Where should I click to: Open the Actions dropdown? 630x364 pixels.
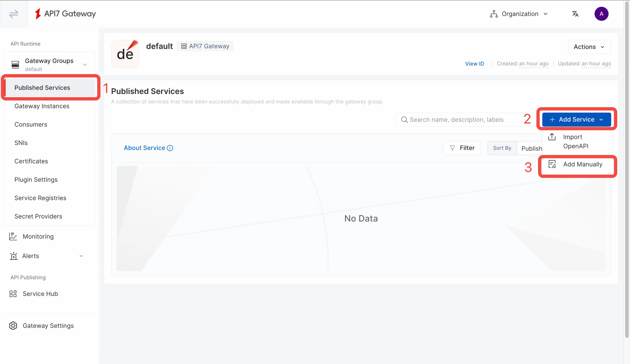tap(589, 47)
